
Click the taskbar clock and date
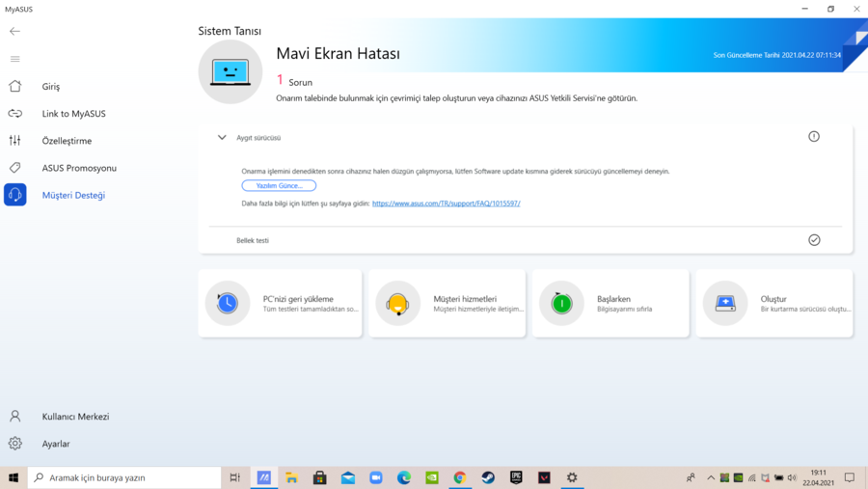[819, 477]
